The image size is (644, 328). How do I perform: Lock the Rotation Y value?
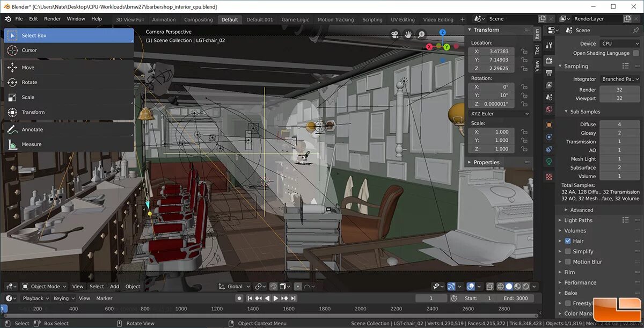pos(524,96)
